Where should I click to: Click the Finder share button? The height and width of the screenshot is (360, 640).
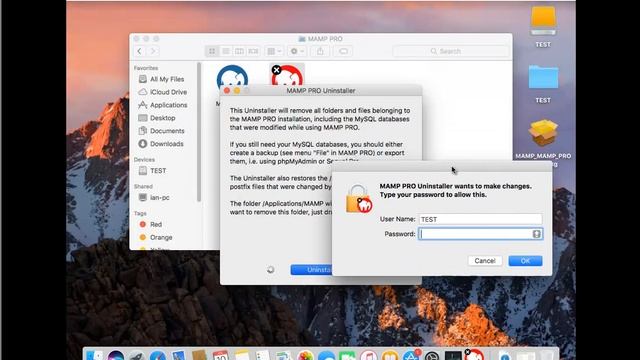pos(320,51)
